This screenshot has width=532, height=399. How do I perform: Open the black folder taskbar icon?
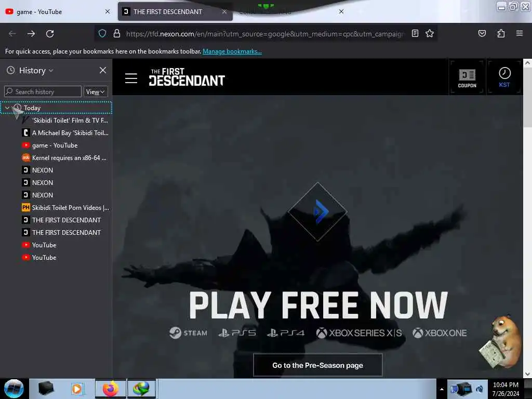click(x=46, y=389)
